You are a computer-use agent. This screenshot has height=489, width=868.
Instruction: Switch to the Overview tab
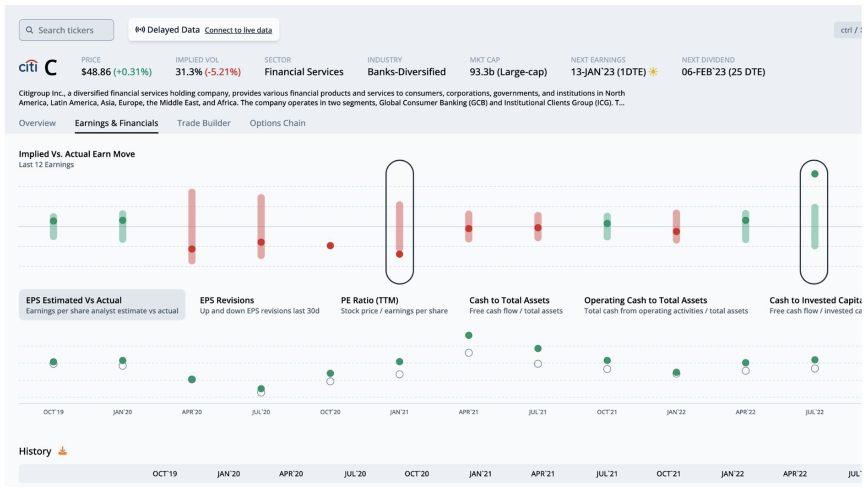point(37,123)
